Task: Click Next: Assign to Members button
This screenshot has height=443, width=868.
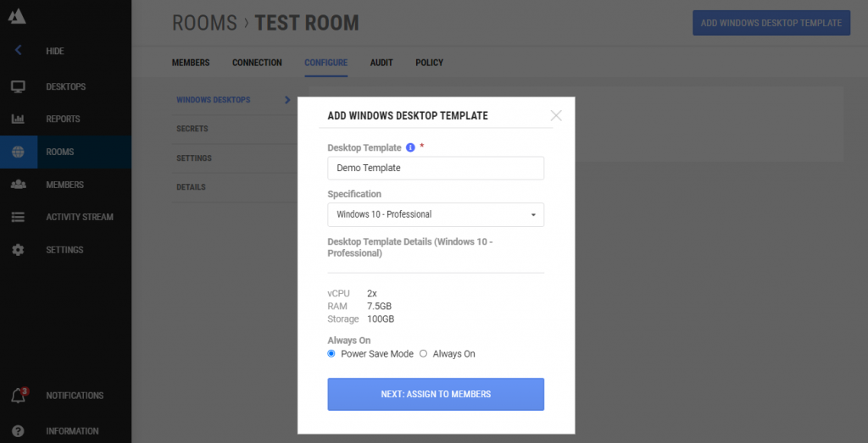Action: click(x=436, y=394)
